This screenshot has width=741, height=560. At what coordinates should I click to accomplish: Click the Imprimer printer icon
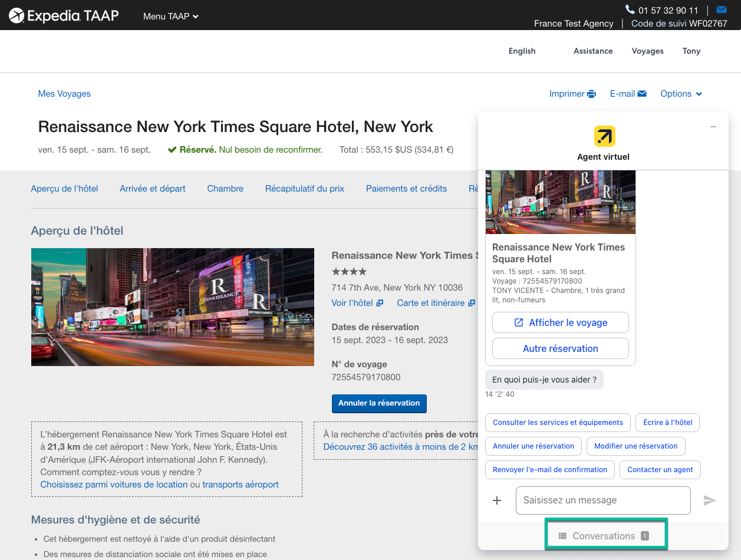pos(591,94)
